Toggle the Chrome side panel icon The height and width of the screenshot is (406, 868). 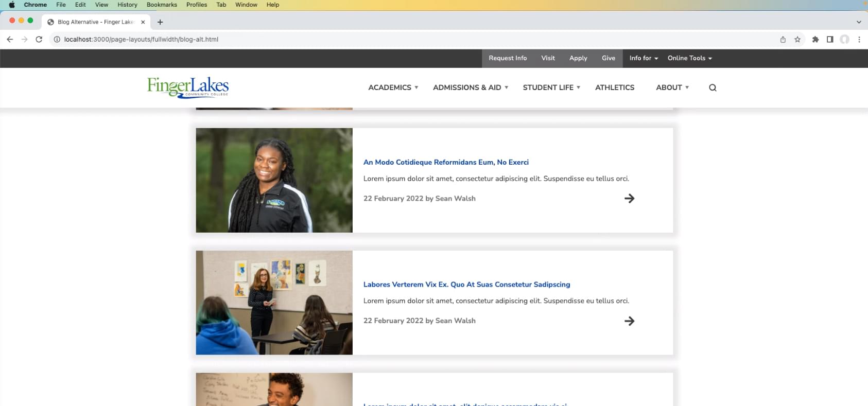click(830, 39)
